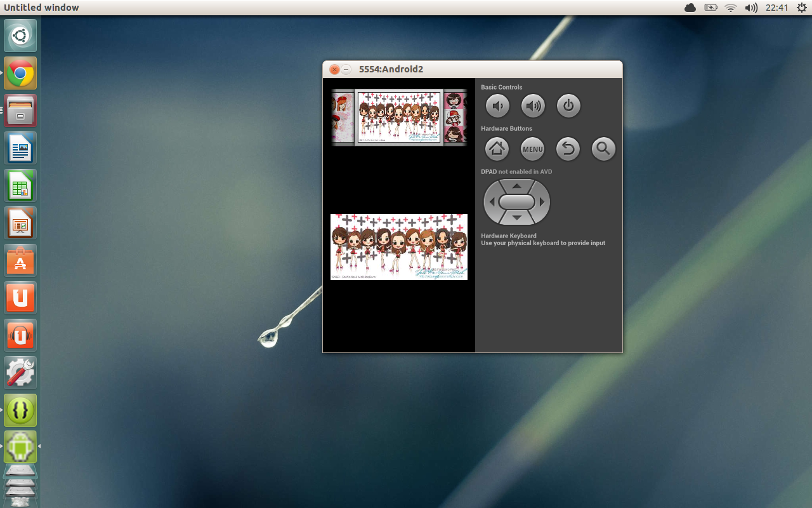The height and width of the screenshot is (508, 812).
Task: Open Ubuntu Software Center from the launcher
Action: point(20,260)
